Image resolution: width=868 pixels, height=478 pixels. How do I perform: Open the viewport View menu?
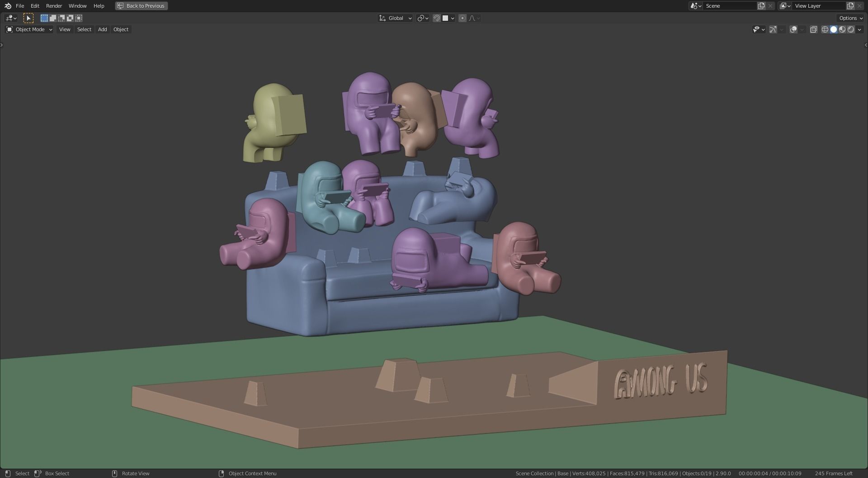click(x=65, y=29)
